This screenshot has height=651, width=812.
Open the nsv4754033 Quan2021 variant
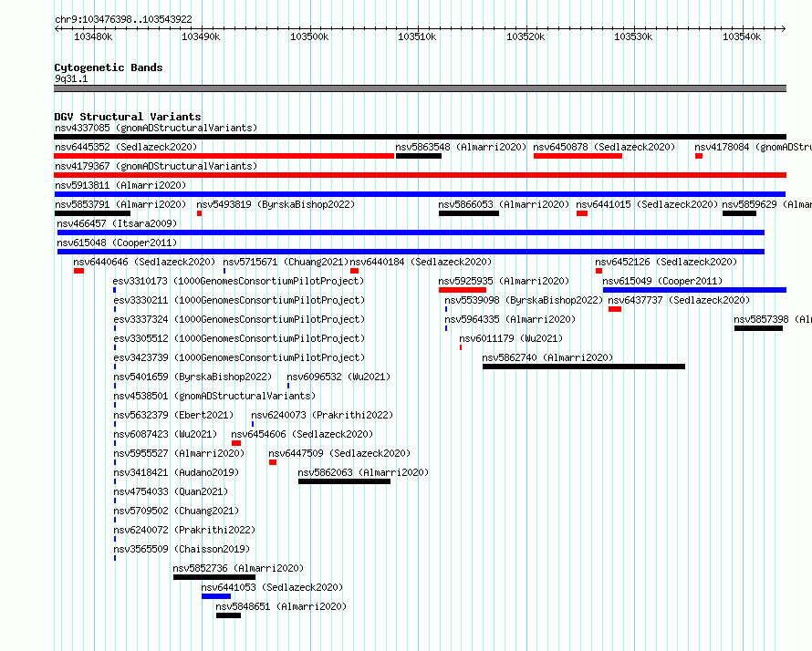114,501
